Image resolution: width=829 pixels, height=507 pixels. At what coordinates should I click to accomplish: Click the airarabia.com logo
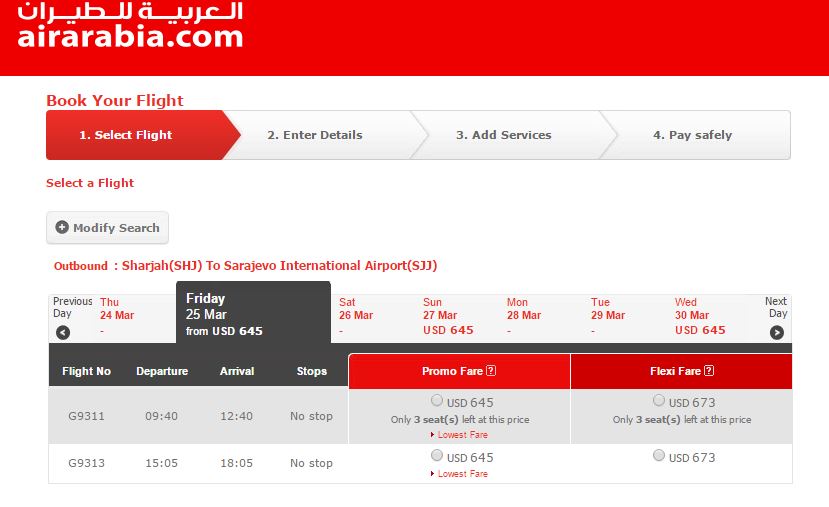click(x=130, y=25)
